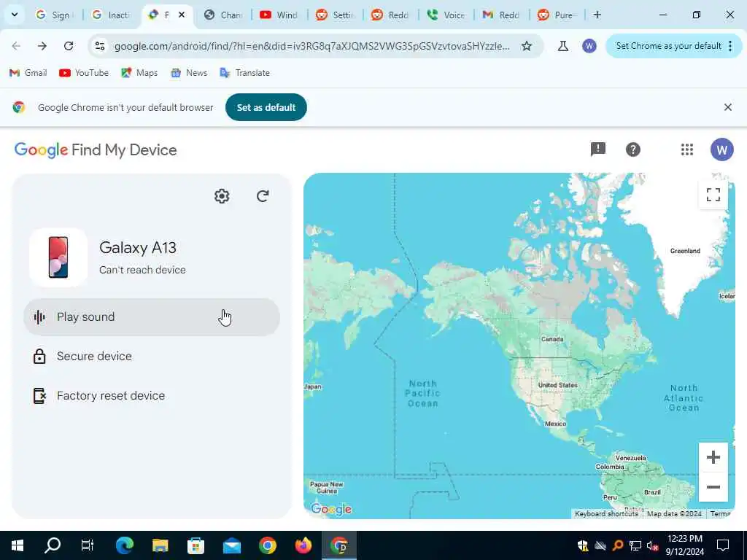Launch Microsoft Edge from taskbar

click(x=124, y=545)
